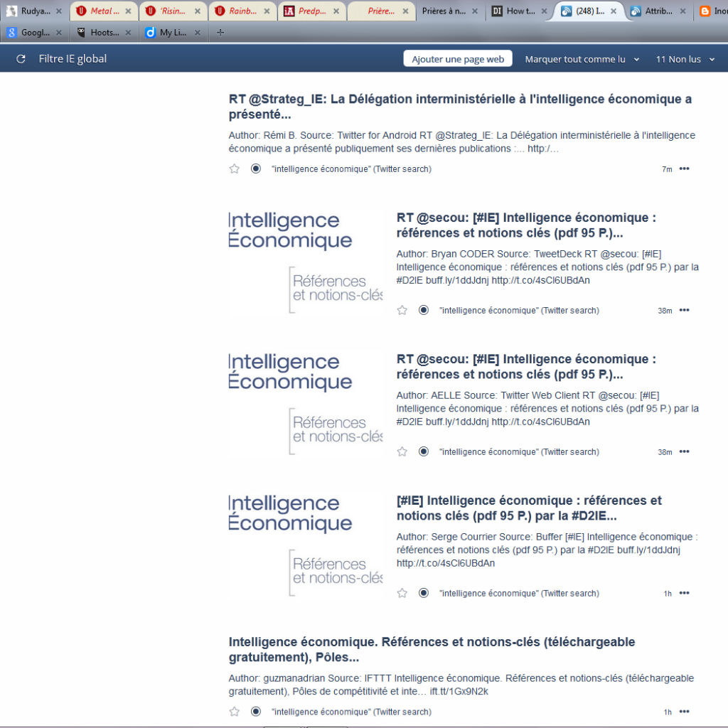
Task: Star the Rémi B. article posted 7m ago
Action: pyautogui.click(x=235, y=168)
